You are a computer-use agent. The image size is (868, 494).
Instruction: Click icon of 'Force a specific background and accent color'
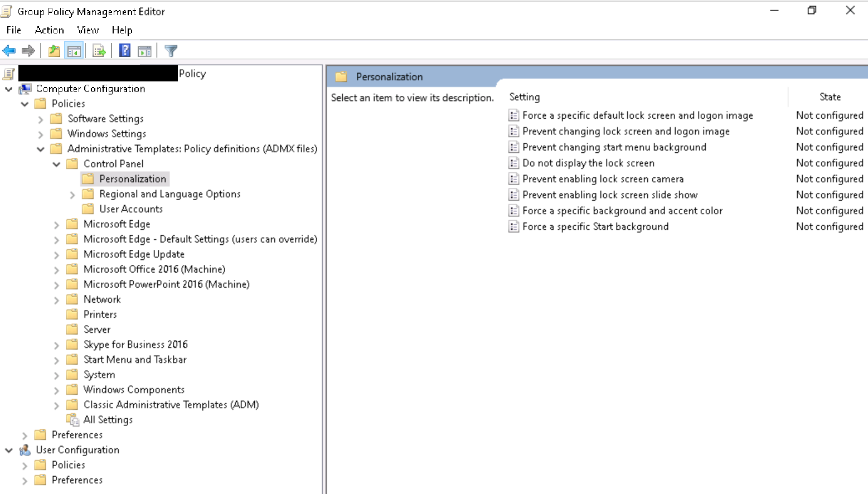pos(513,211)
